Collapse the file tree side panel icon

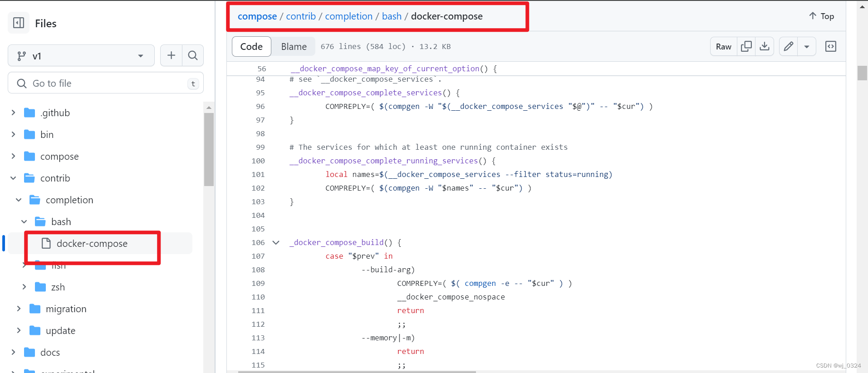point(19,23)
